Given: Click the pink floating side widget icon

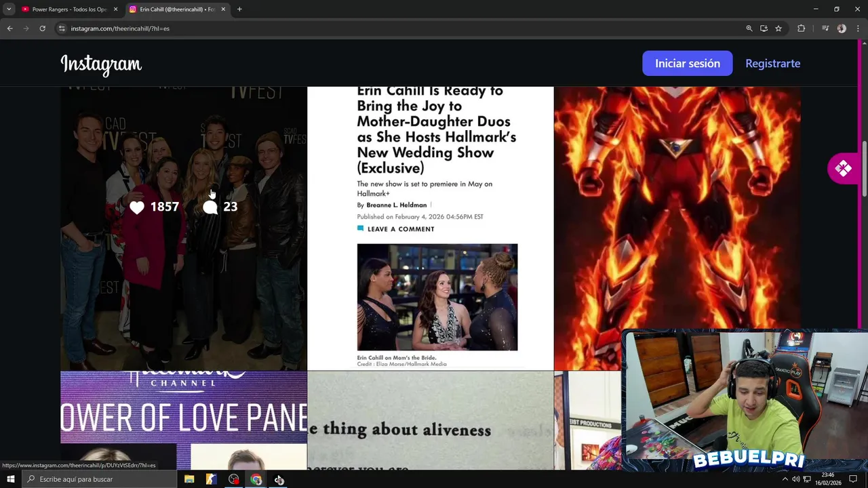Looking at the screenshot, I should [843, 169].
